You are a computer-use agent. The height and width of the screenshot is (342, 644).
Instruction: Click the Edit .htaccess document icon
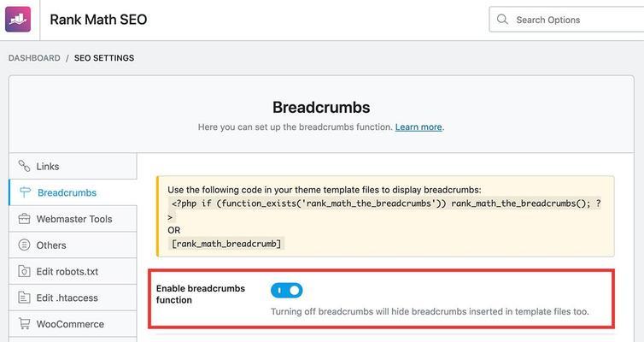[x=24, y=298]
